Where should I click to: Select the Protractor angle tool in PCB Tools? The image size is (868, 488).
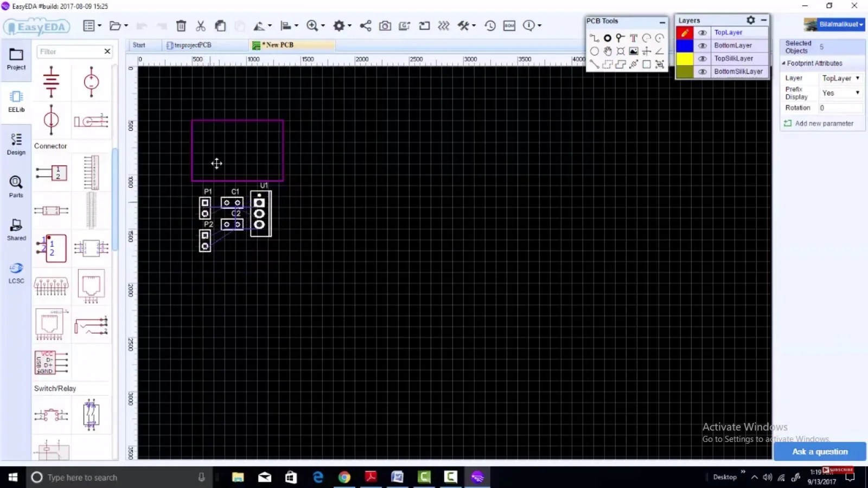point(659,51)
